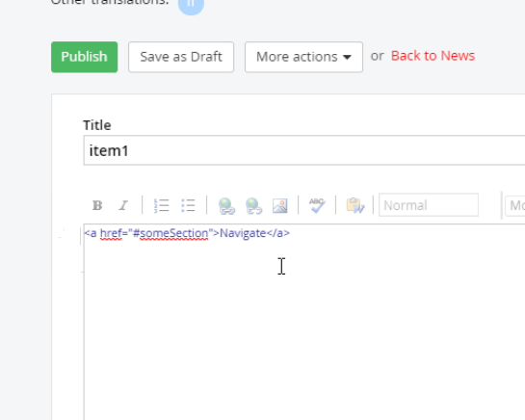
Task: Click the More actions caret arrow
Action: tap(347, 57)
